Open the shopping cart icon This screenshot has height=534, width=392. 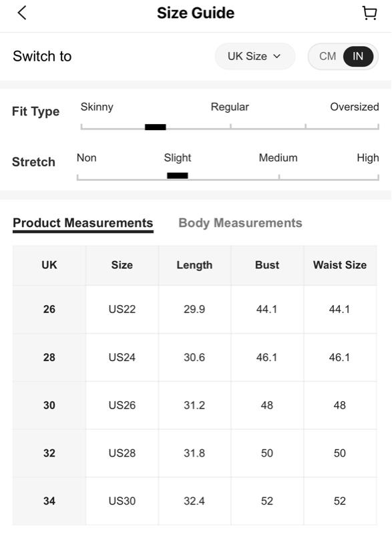pos(369,13)
